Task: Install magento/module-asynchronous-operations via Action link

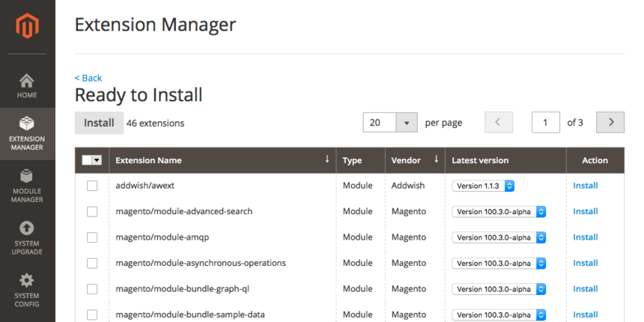Action: click(x=585, y=263)
